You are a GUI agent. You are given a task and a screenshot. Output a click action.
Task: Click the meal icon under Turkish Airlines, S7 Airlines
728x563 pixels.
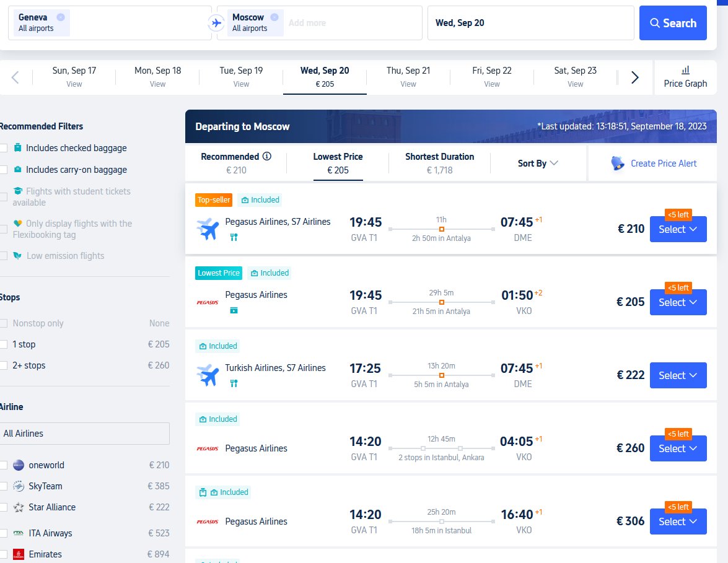(x=234, y=383)
